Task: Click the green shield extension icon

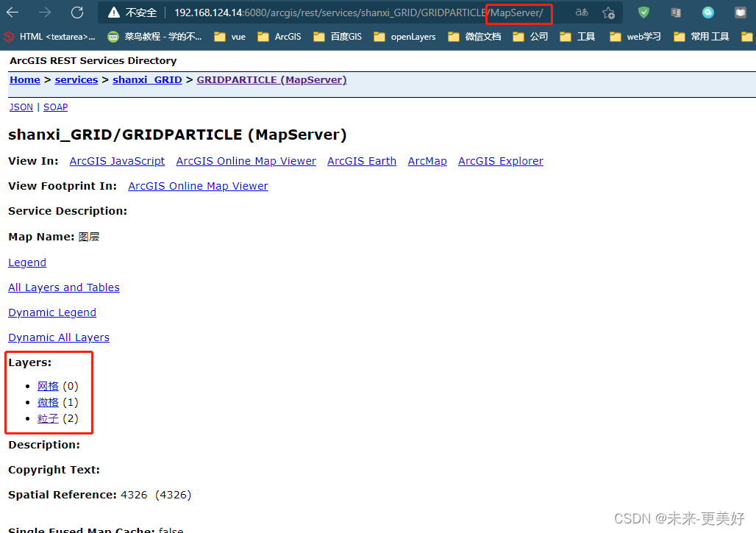Action: click(643, 12)
